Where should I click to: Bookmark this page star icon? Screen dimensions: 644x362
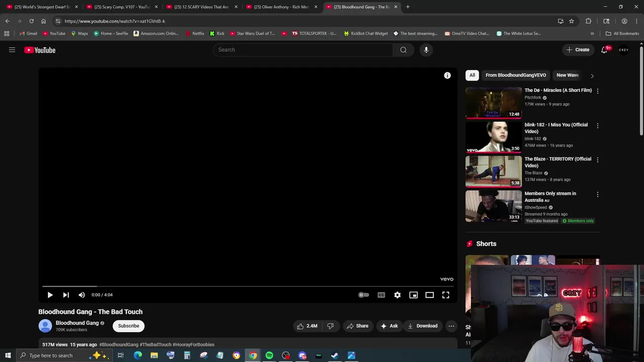pos(572,21)
